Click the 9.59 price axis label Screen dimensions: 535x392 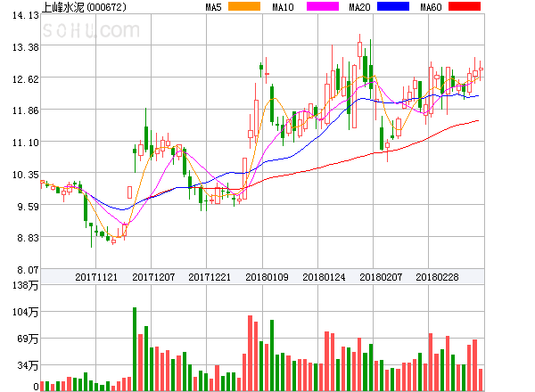pos(28,206)
